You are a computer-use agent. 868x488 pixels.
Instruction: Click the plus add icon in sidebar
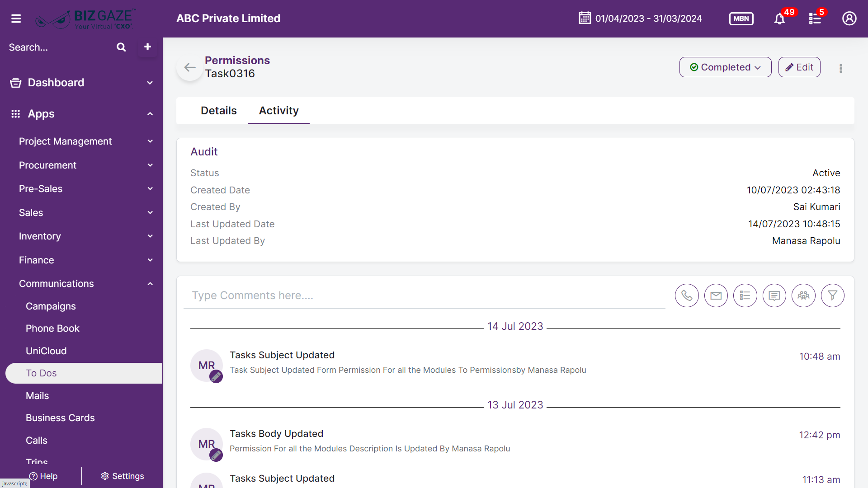click(147, 47)
